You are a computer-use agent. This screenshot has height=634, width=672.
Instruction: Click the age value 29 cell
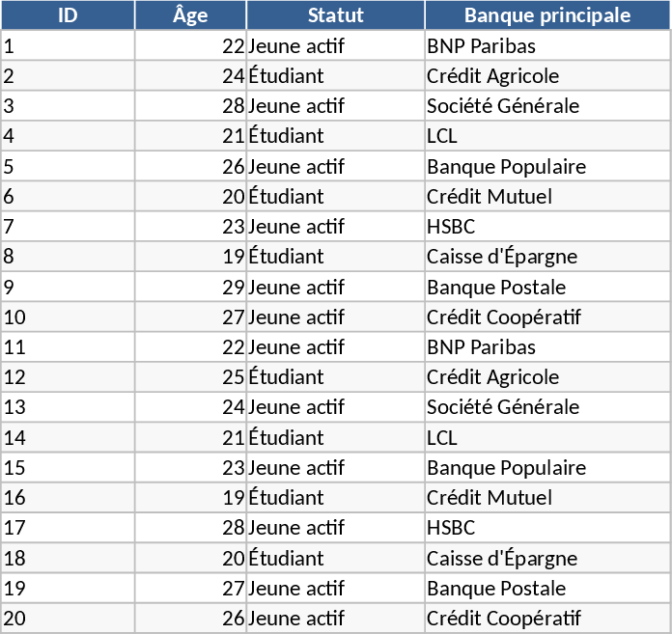pos(190,288)
